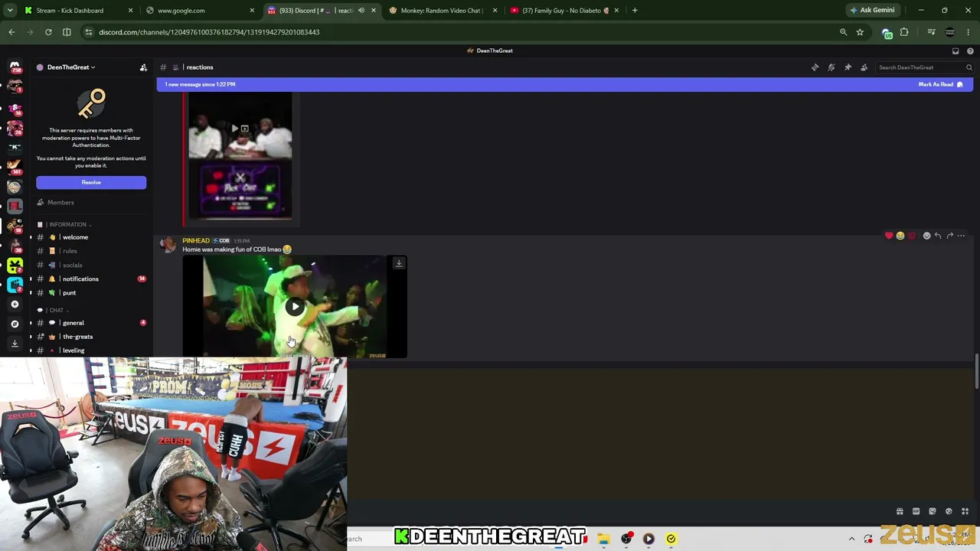Go back in Chrome browser
This screenshot has height=551, width=980.
point(11,32)
